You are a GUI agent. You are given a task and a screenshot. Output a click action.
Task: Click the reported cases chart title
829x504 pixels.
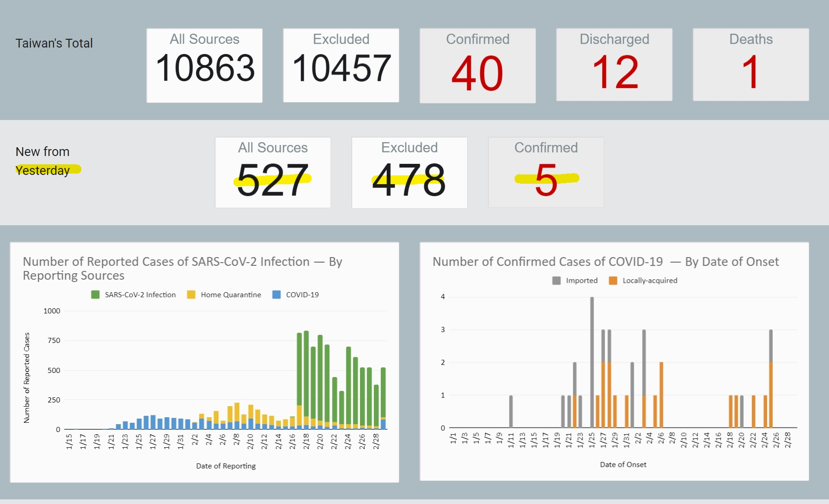[x=183, y=268]
